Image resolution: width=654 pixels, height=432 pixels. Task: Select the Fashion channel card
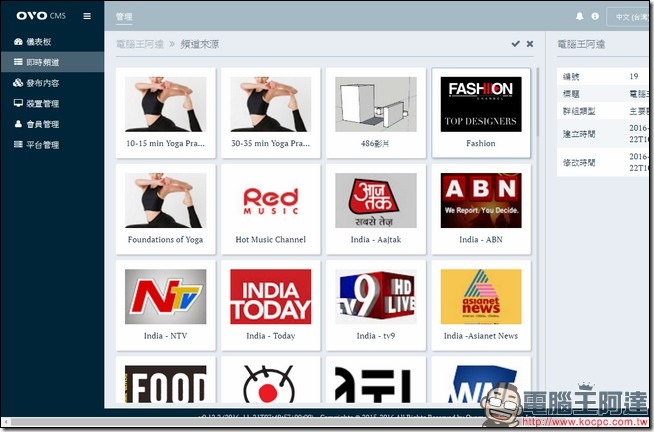click(481, 113)
